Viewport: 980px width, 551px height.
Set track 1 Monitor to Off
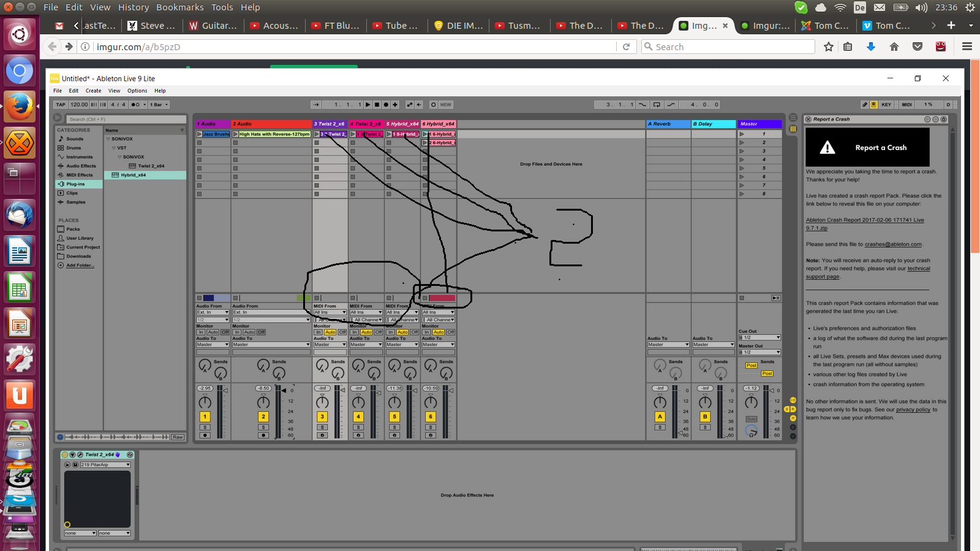coord(225,332)
